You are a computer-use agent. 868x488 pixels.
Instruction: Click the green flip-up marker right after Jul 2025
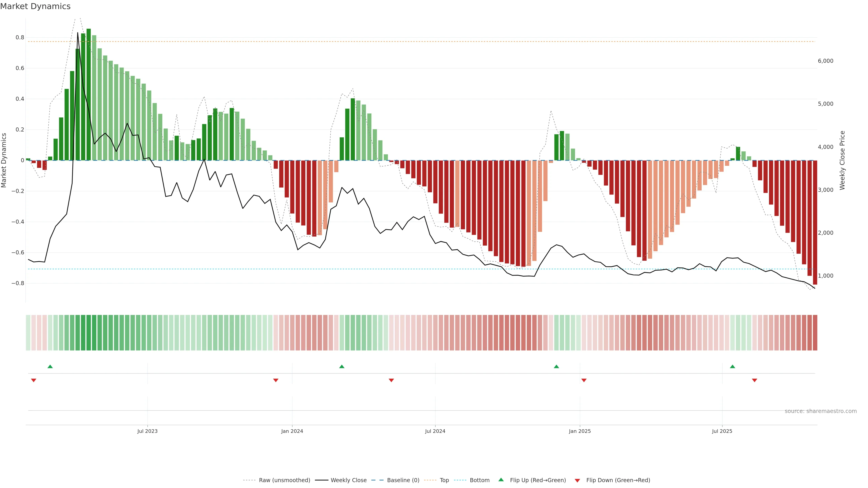733,366
